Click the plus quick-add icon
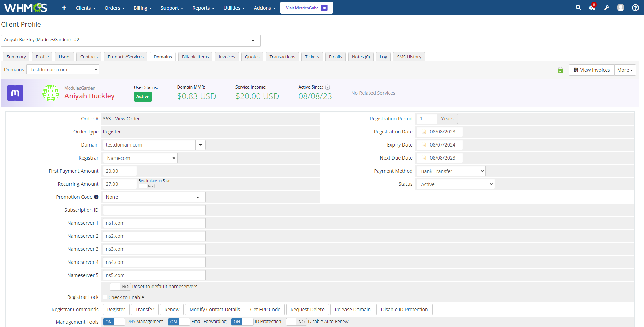The width and height of the screenshot is (644, 327). pos(64,8)
